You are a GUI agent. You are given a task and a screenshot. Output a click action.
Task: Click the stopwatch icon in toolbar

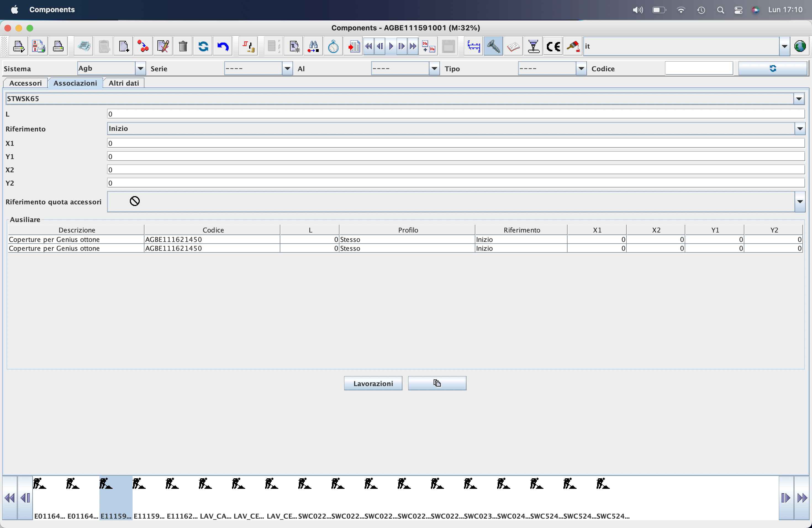pyautogui.click(x=333, y=46)
